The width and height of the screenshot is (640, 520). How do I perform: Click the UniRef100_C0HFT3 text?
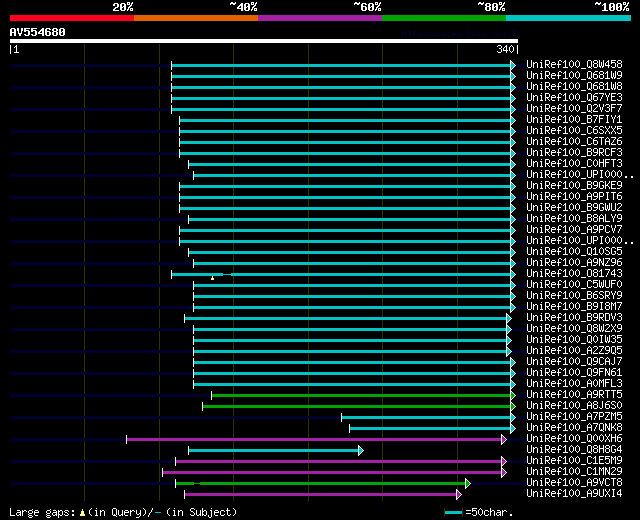[x=574, y=163]
